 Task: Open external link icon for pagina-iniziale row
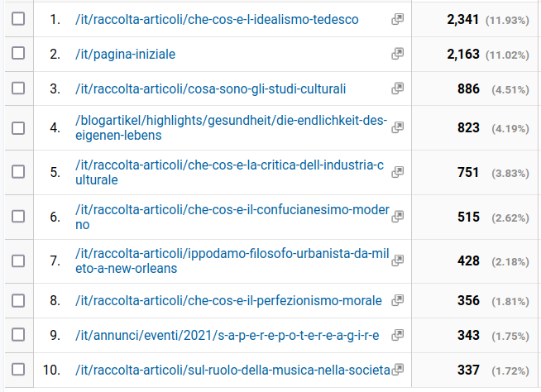pyautogui.click(x=397, y=54)
